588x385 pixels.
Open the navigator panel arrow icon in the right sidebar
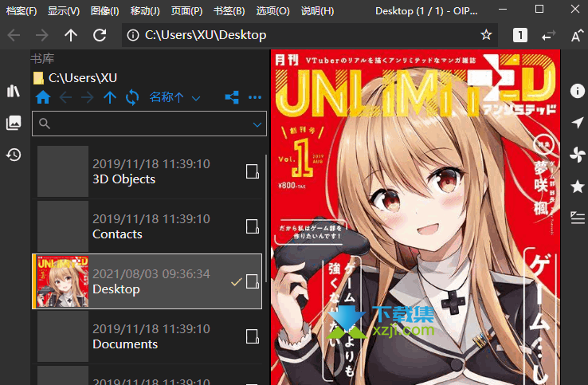578,122
